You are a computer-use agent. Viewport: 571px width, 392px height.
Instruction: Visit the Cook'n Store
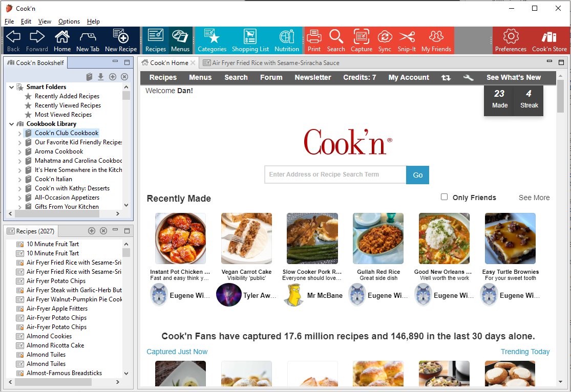pos(549,40)
